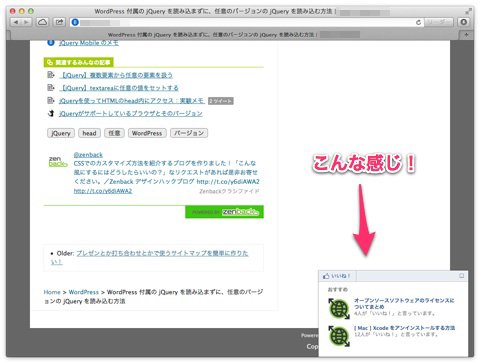Open the @zenback Twitter link
The image size is (480, 363).
(x=88, y=155)
